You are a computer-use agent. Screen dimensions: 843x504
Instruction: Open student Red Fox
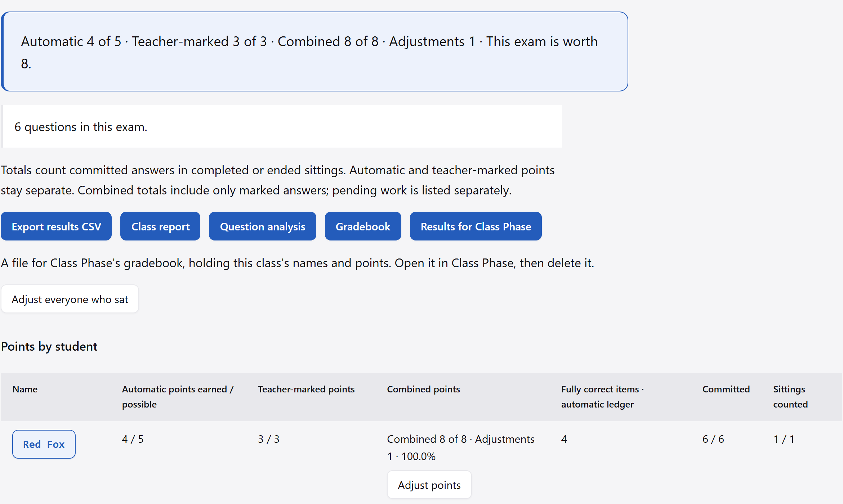coord(44,444)
